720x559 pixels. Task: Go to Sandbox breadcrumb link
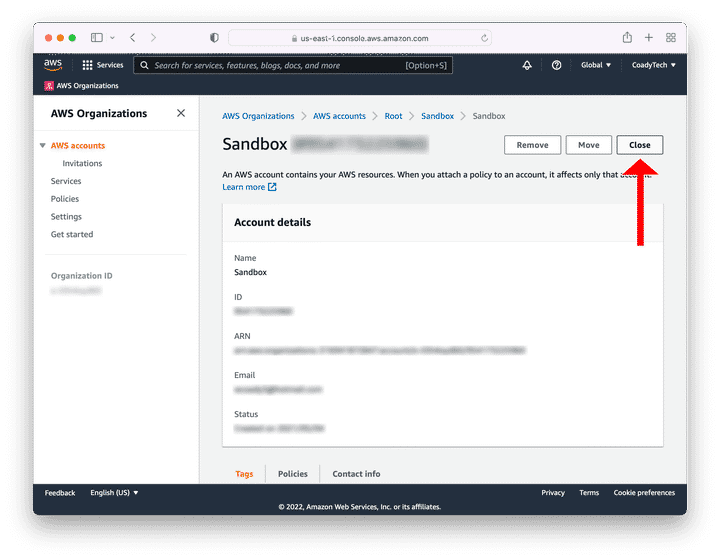pos(437,116)
